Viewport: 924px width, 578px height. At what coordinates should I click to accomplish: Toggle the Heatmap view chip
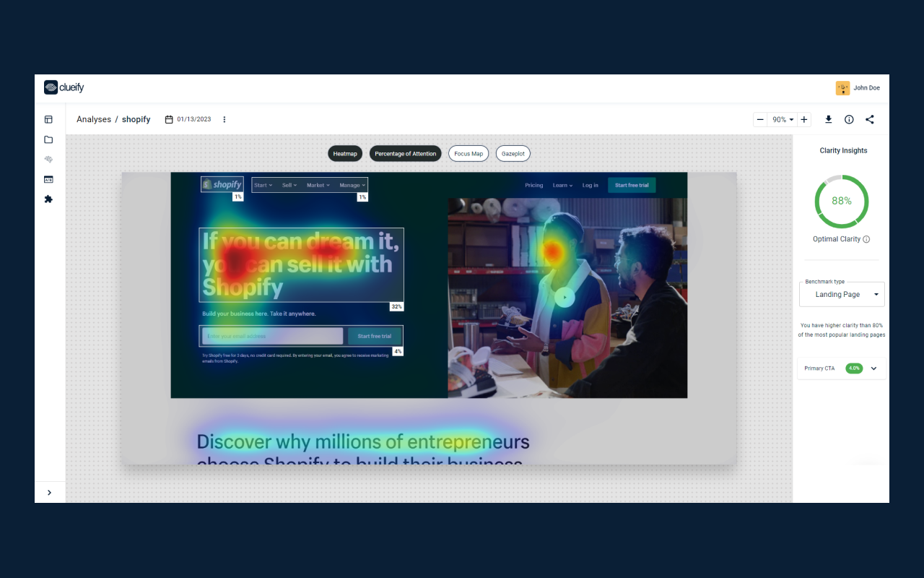(345, 154)
